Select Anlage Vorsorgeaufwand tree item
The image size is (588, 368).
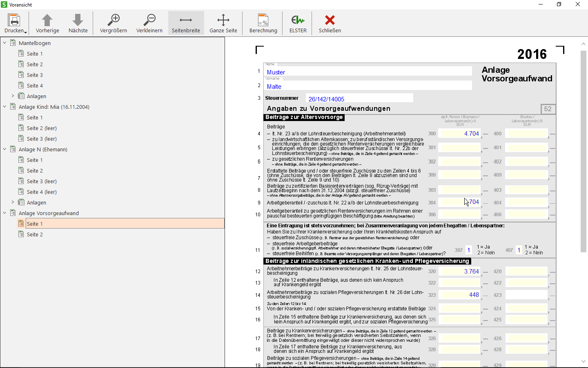coord(49,213)
